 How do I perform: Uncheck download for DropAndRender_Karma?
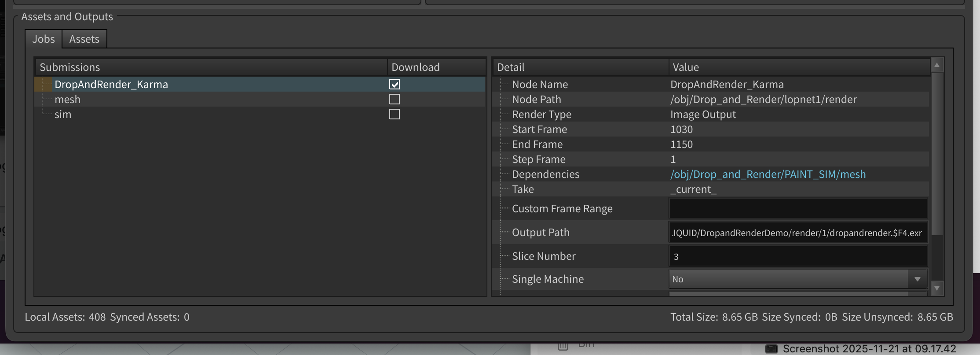(x=395, y=84)
